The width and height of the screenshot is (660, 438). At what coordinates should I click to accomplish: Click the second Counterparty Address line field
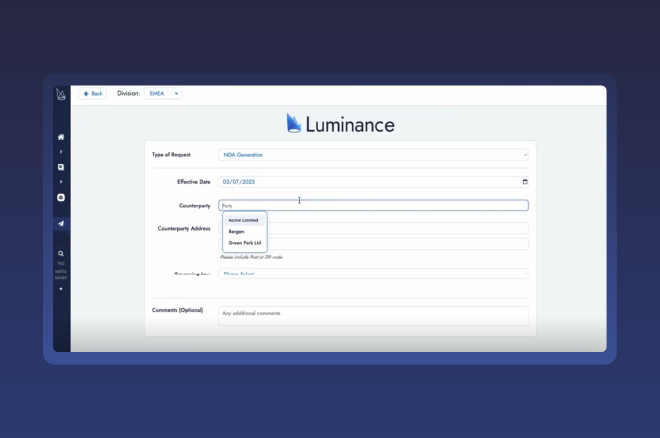[373, 244]
